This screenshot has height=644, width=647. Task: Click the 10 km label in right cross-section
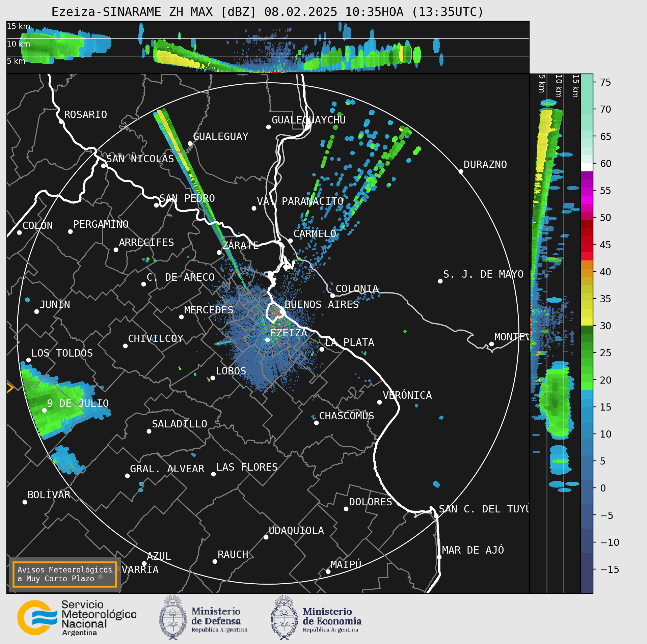pos(559,86)
